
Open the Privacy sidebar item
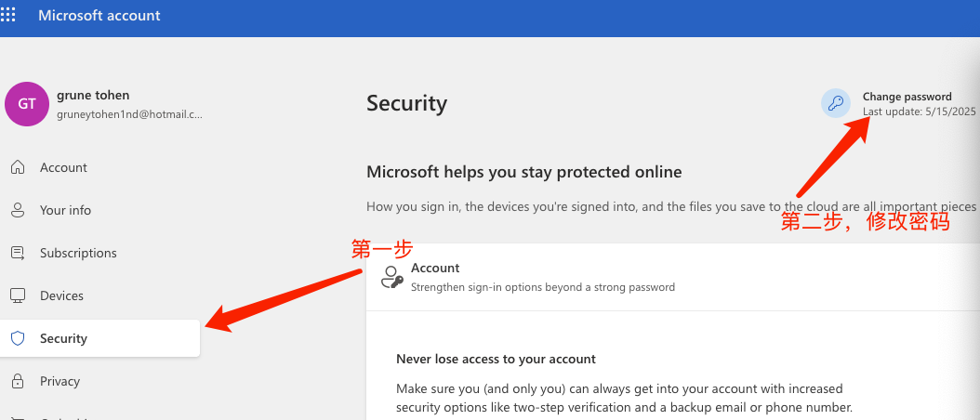pyautogui.click(x=60, y=381)
